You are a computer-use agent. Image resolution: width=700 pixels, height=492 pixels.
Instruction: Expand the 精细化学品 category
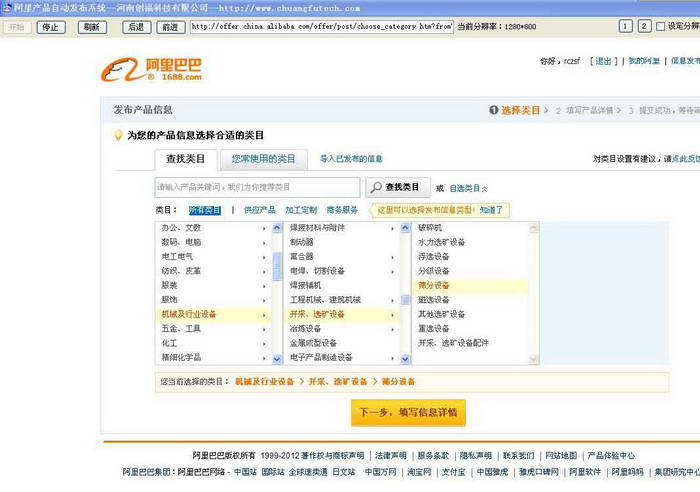213,358
